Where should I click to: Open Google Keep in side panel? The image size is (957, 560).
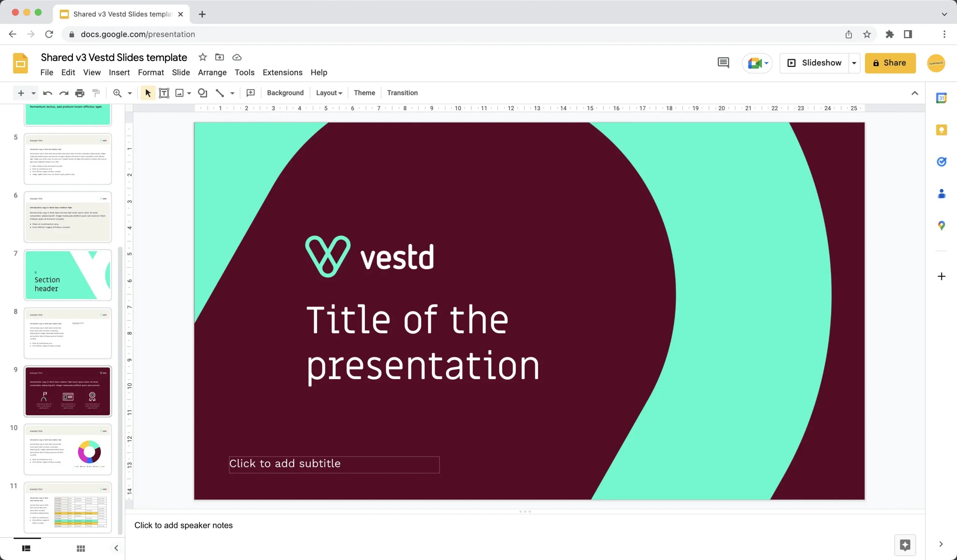click(941, 130)
